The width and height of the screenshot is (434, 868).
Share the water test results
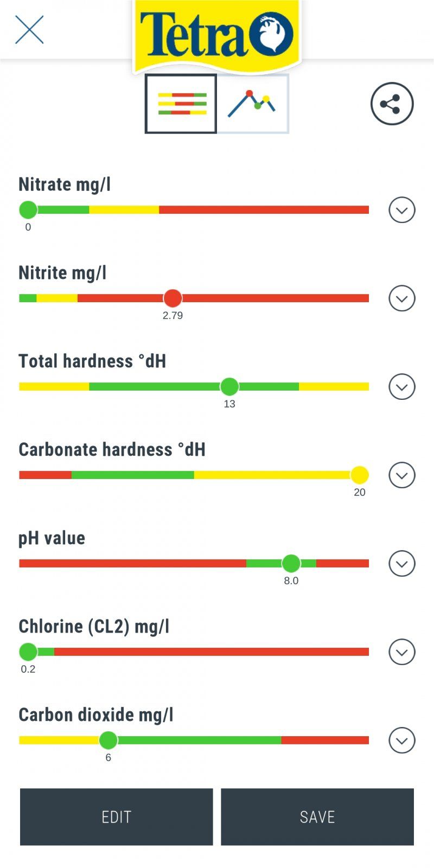coord(392,104)
